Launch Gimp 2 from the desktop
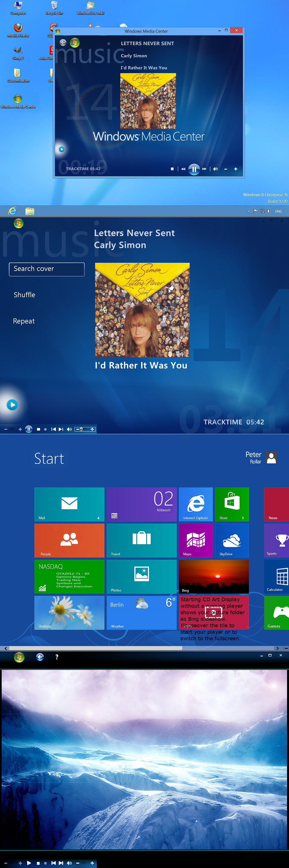The height and width of the screenshot is (868, 289). coord(18,53)
